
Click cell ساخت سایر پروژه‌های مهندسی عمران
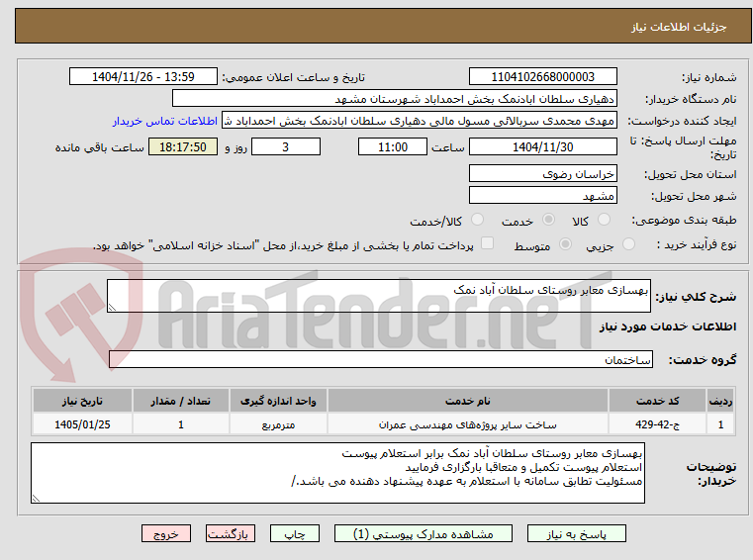468,424
